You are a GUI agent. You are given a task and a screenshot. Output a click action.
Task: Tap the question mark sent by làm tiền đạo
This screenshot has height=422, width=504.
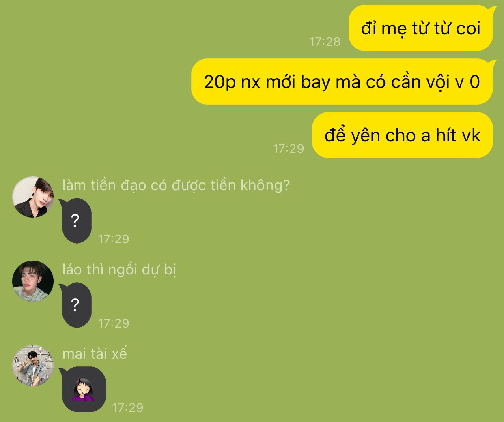[x=75, y=221]
